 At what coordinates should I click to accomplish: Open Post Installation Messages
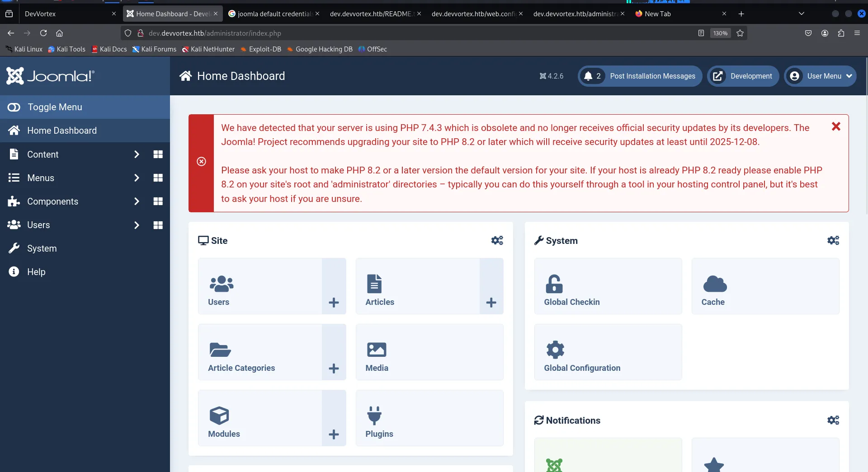coord(640,76)
